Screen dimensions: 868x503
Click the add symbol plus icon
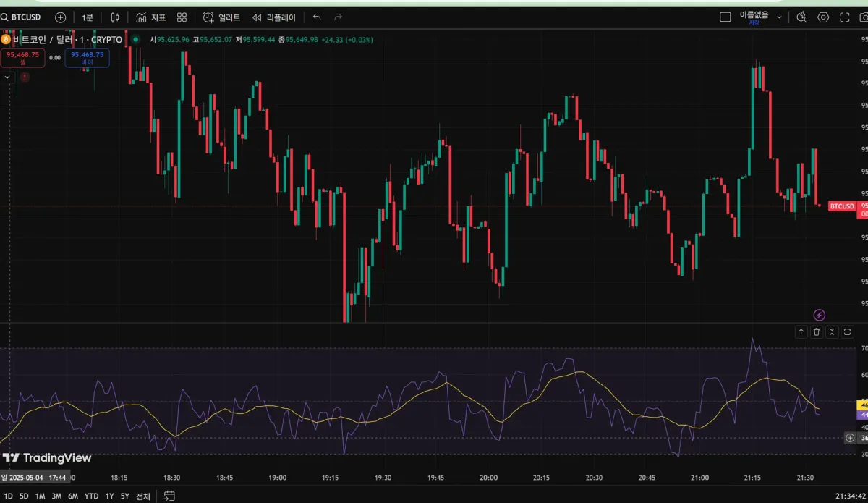point(60,17)
